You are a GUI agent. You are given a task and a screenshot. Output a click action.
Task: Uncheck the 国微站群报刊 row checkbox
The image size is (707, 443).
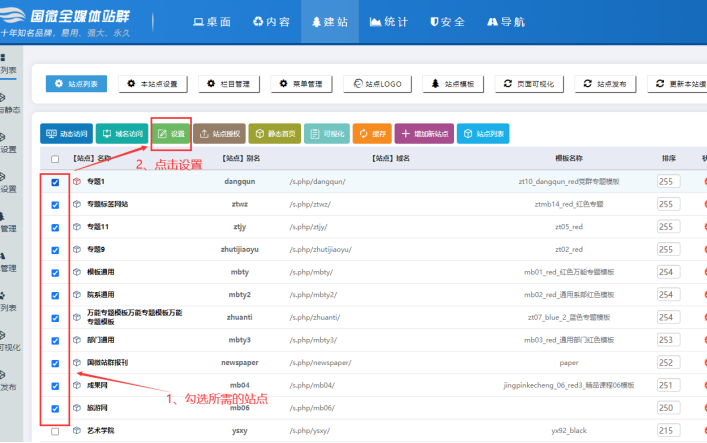coord(55,363)
